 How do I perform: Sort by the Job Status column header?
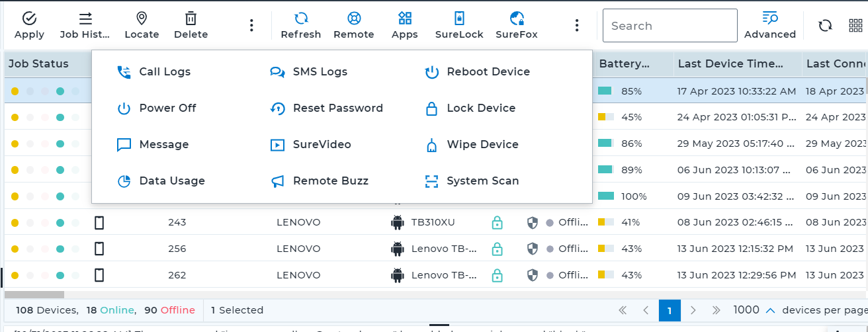tap(38, 63)
